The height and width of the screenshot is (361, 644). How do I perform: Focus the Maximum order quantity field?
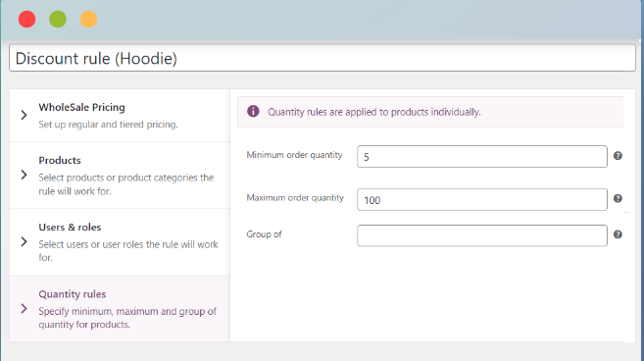click(482, 199)
